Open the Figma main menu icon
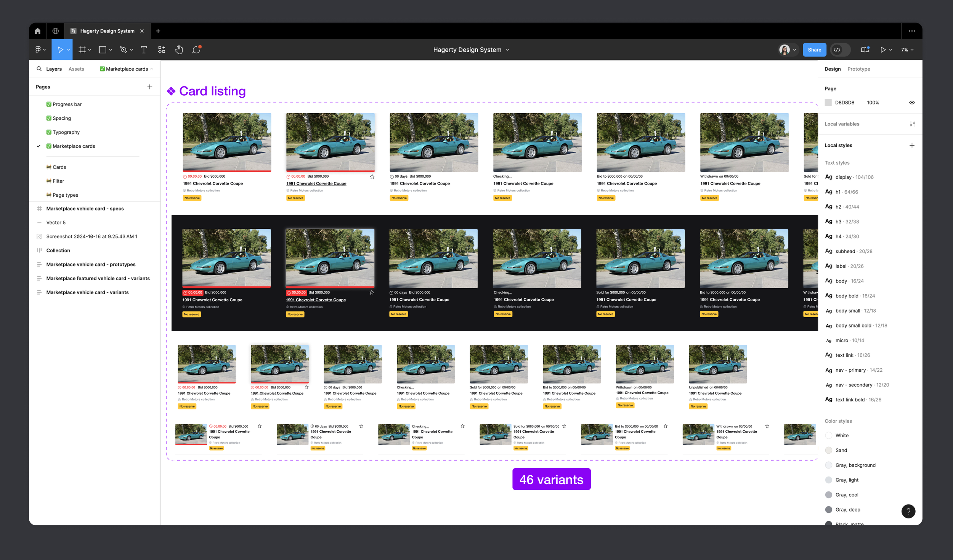The width and height of the screenshot is (953, 560). (38, 50)
